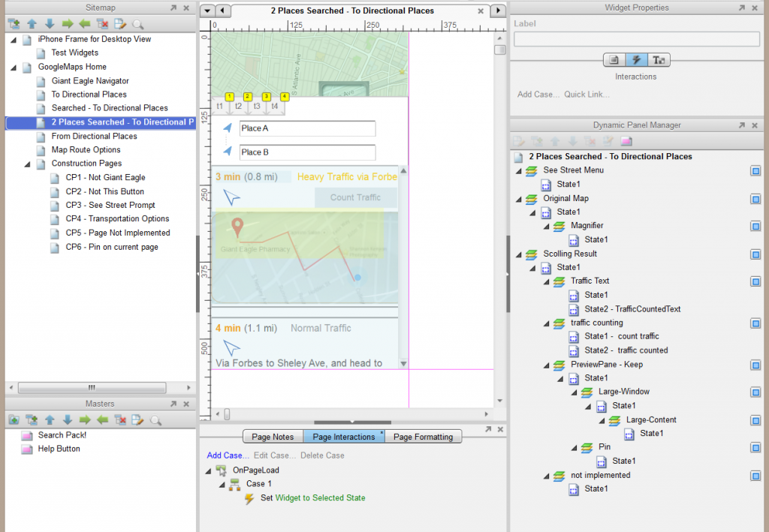This screenshot has height=532, width=769.
Task: Click the add master icon in Masters
Action: click(15, 420)
